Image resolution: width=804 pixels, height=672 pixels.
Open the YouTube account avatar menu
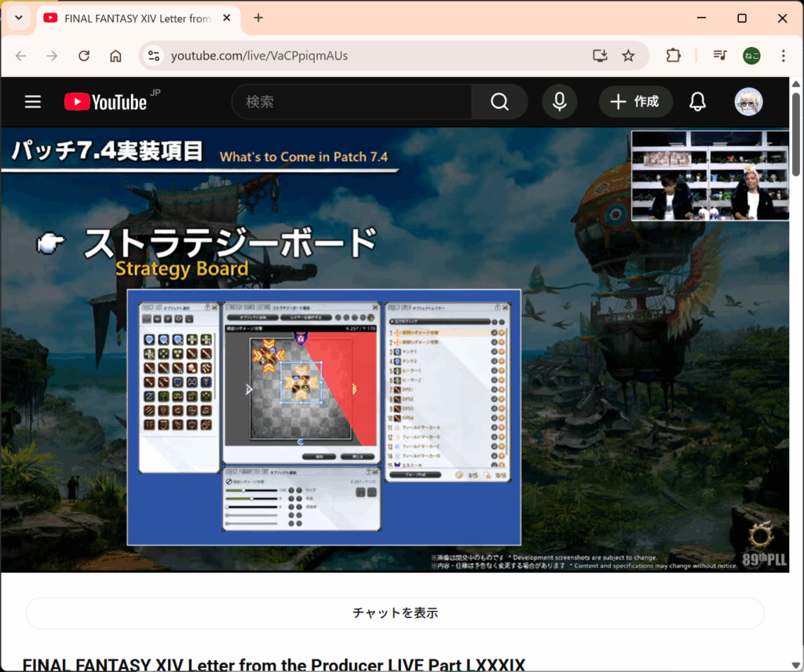click(x=748, y=102)
